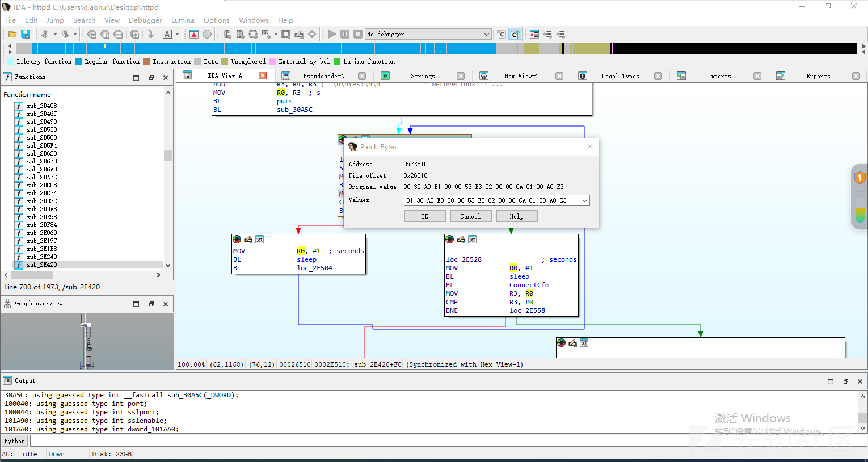The height and width of the screenshot is (462, 868).
Task: Click the text search 'A' toolbar icon
Action: click(x=167, y=34)
